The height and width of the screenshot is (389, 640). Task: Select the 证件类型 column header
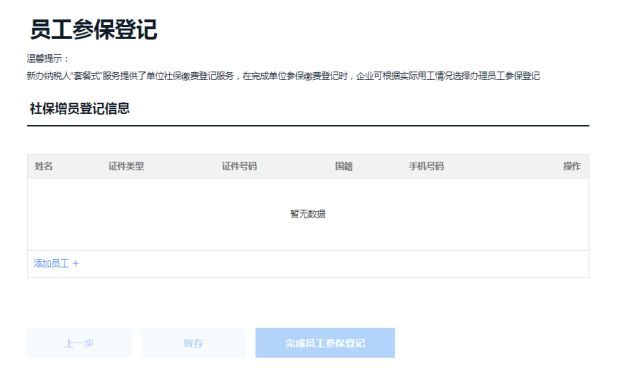click(126, 166)
